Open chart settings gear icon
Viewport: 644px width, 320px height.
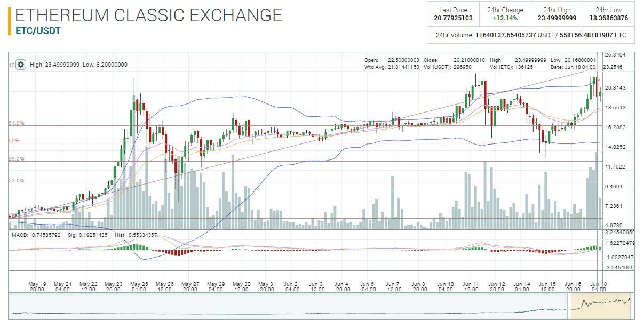click(x=21, y=65)
